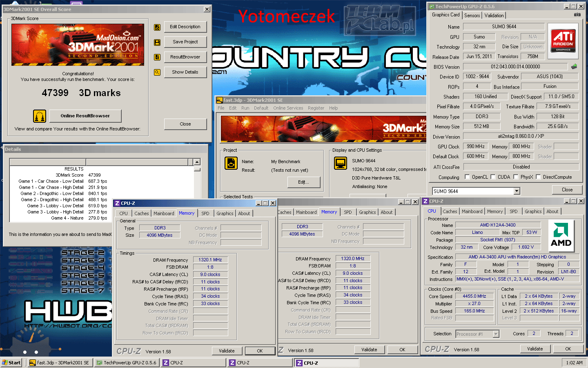Image resolution: width=588 pixels, height=368 pixels.
Task: Select the SPD tab in front CPU-Z window
Action: click(x=205, y=213)
